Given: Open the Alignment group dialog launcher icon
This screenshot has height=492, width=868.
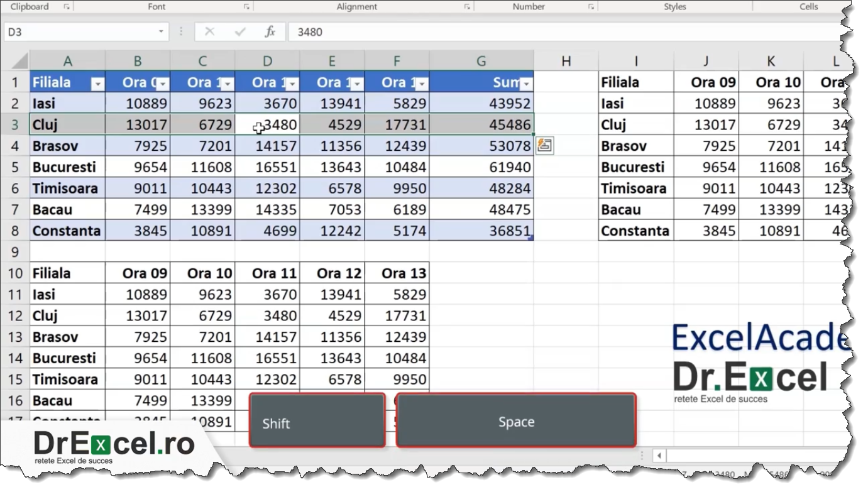Looking at the screenshot, I should [467, 6].
